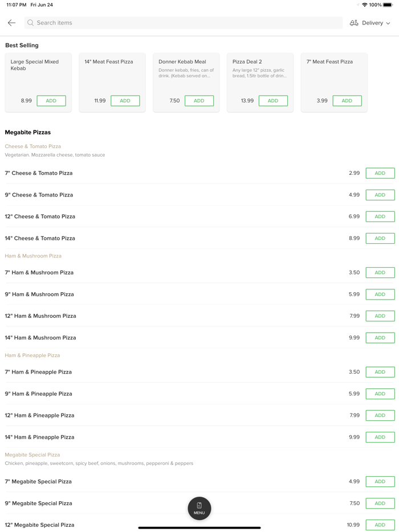Click the Ham & Mushroom Pizza subheading
This screenshot has height=532, width=399.
pyautogui.click(x=33, y=256)
